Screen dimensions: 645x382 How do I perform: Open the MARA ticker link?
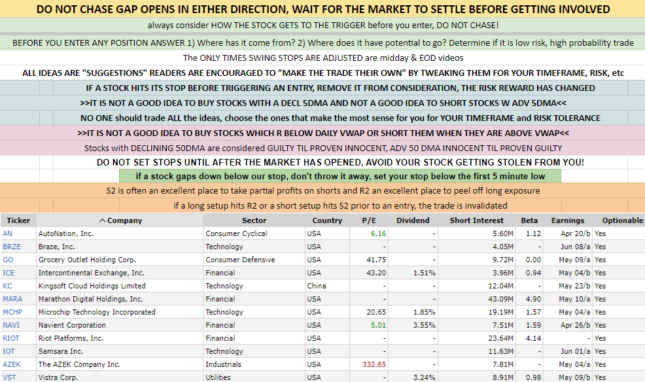(12, 299)
